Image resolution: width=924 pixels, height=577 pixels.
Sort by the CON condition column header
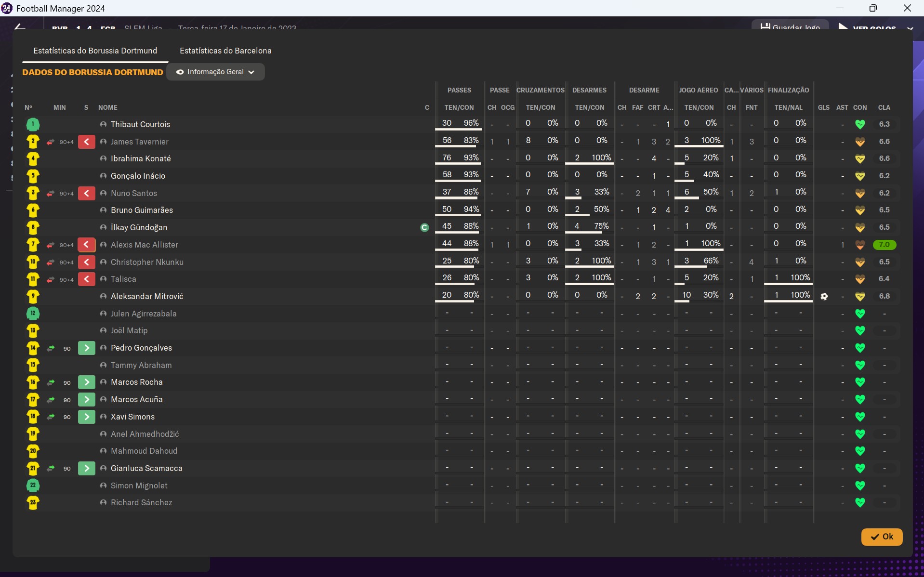(860, 107)
